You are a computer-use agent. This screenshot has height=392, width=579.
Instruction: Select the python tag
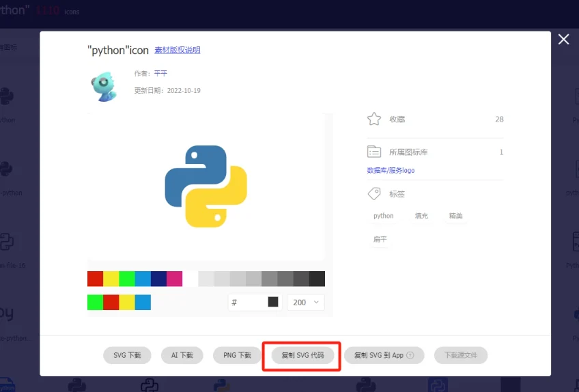coord(383,216)
